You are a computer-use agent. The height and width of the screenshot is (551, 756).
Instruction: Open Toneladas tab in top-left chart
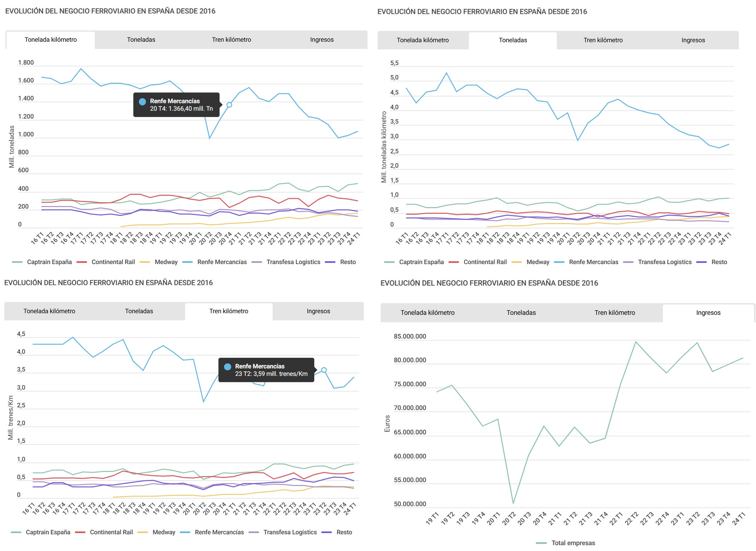[x=141, y=40]
